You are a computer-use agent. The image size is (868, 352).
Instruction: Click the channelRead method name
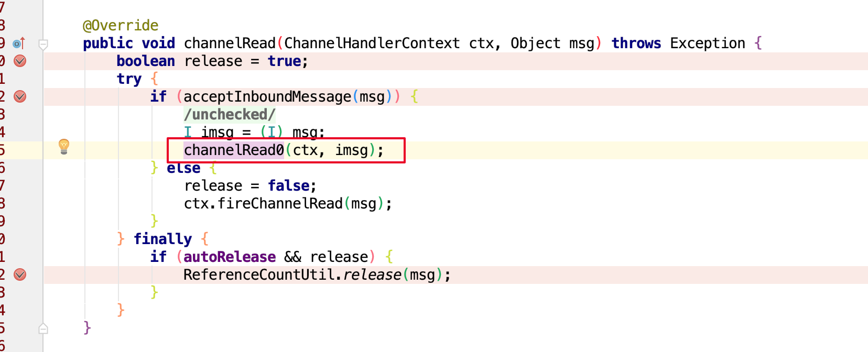click(x=230, y=43)
